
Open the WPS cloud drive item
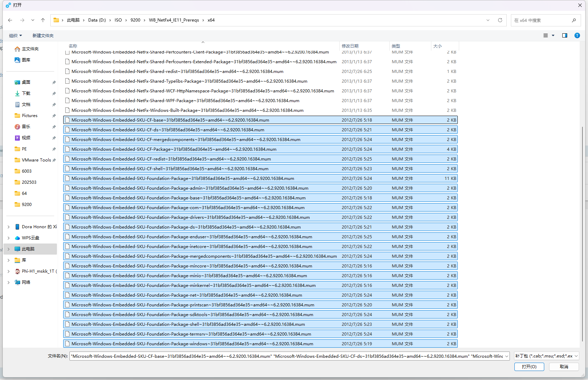(30, 238)
